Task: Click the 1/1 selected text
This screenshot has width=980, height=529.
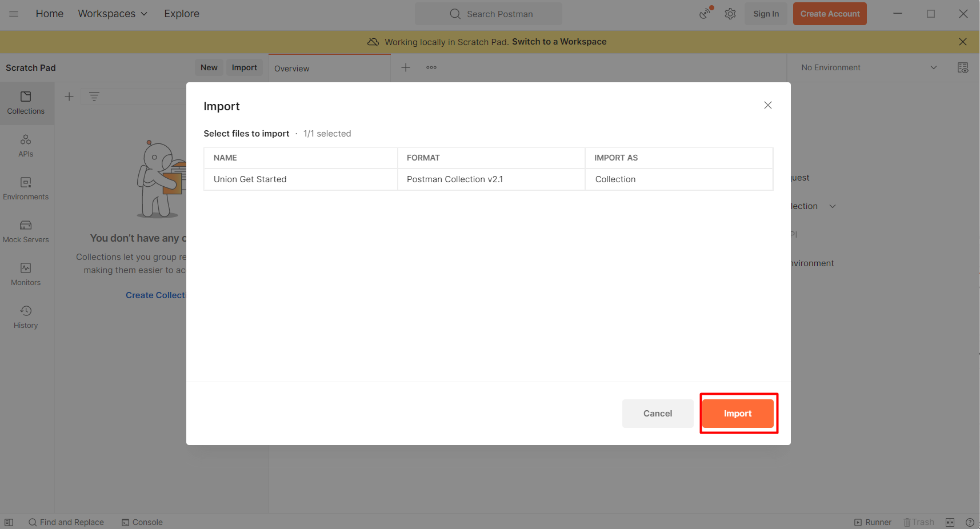Action: click(327, 134)
